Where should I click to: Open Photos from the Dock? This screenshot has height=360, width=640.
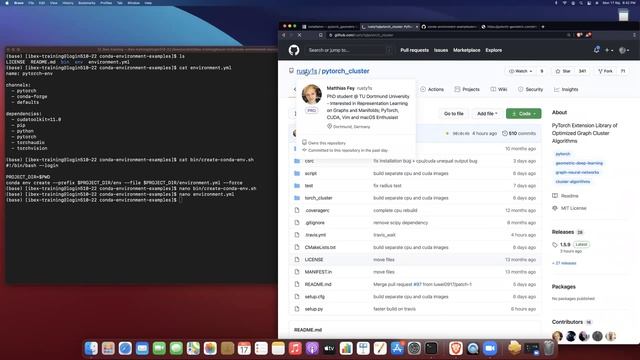click(210, 348)
